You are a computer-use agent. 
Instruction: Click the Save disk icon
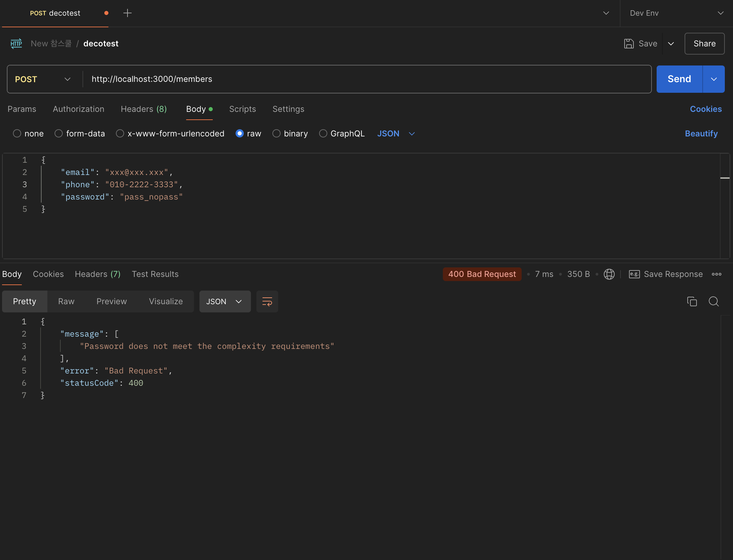629,44
